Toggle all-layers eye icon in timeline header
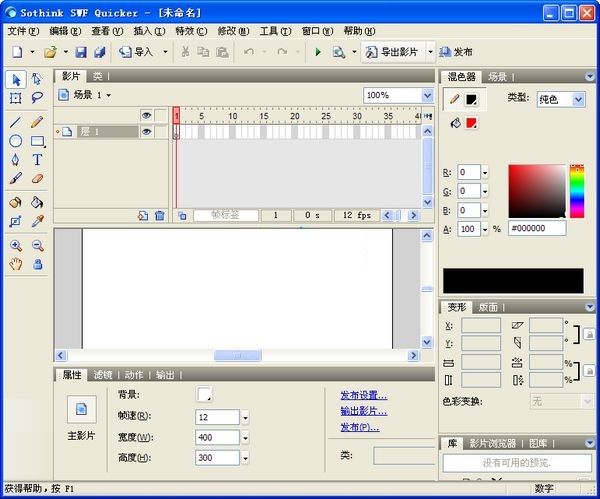Viewport: 600px width, 499px height. coord(146,115)
